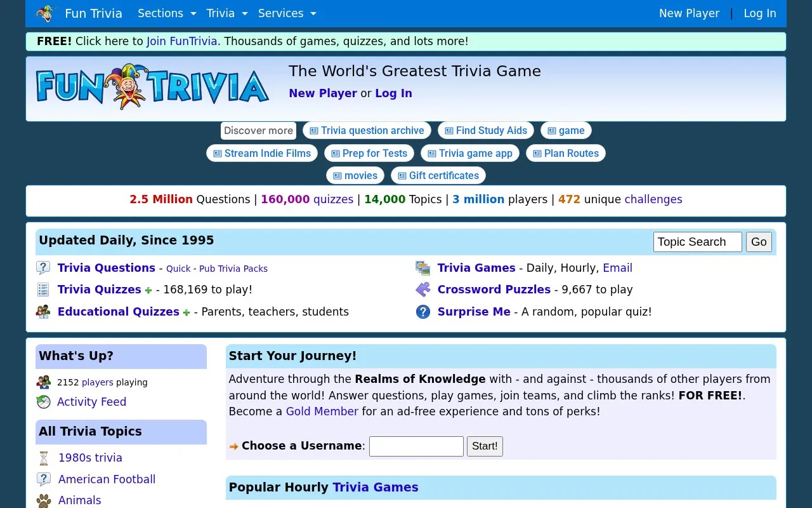Click the orange arrow beside Choose a Username
The width and height of the screenshot is (812, 508).
[x=233, y=446]
